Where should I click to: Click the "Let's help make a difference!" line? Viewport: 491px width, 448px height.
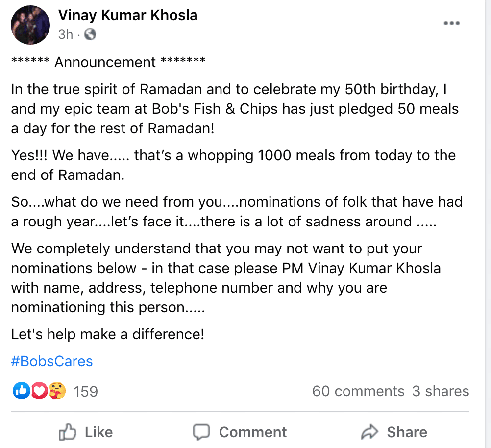pos(108,334)
